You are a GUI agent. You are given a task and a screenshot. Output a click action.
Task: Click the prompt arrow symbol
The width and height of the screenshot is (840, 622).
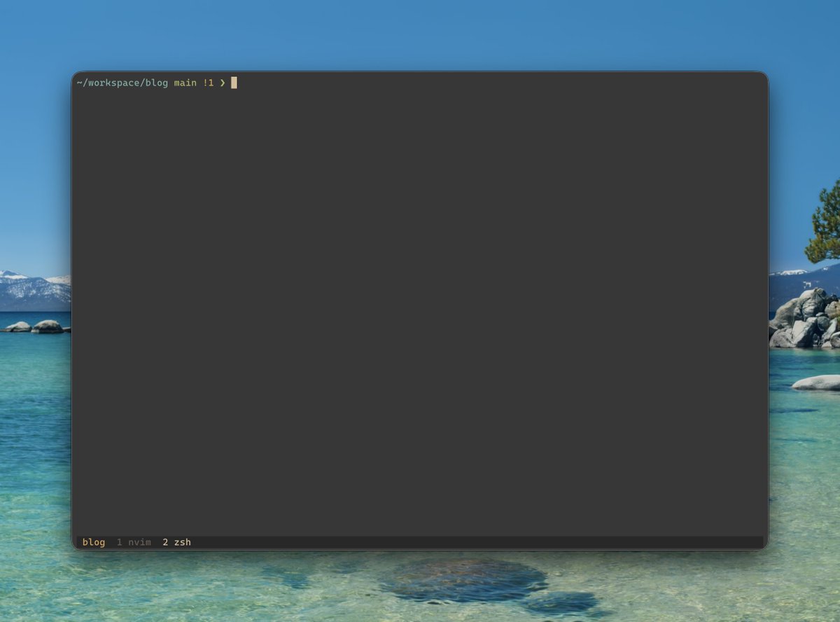tap(223, 83)
